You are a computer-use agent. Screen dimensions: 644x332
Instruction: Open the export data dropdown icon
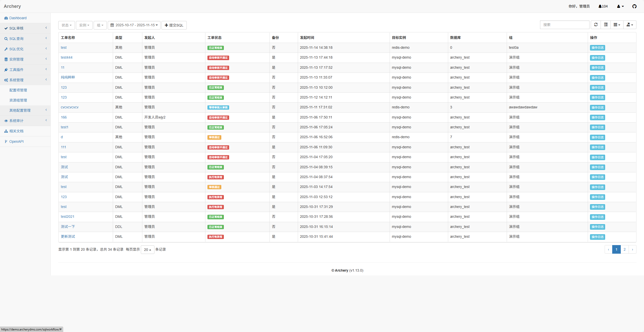(x=630, y=25)
